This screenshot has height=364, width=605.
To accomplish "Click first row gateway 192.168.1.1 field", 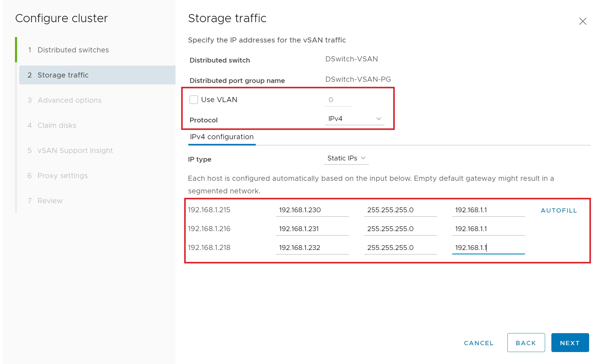I will tap(488, 210).
